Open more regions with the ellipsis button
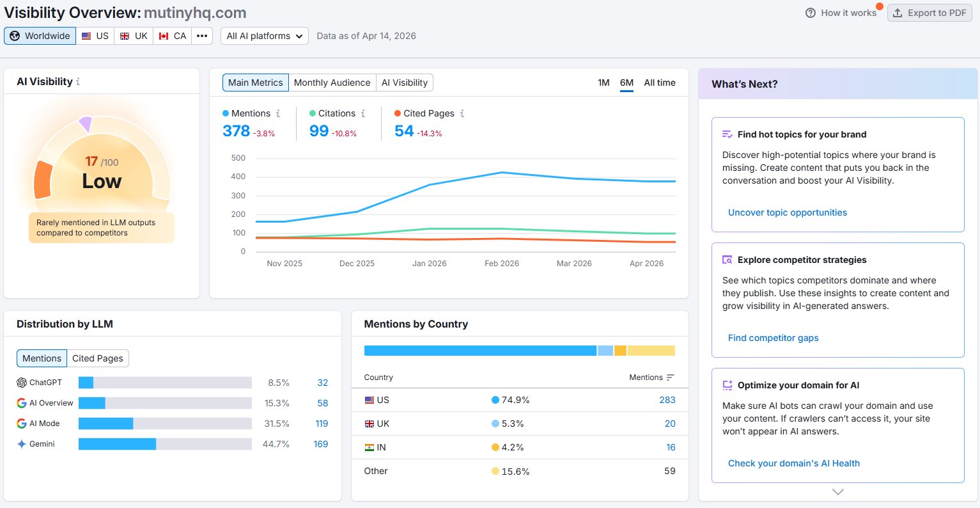Image resolution: width=980 pixels, height=508 pixels. (202, 36)
